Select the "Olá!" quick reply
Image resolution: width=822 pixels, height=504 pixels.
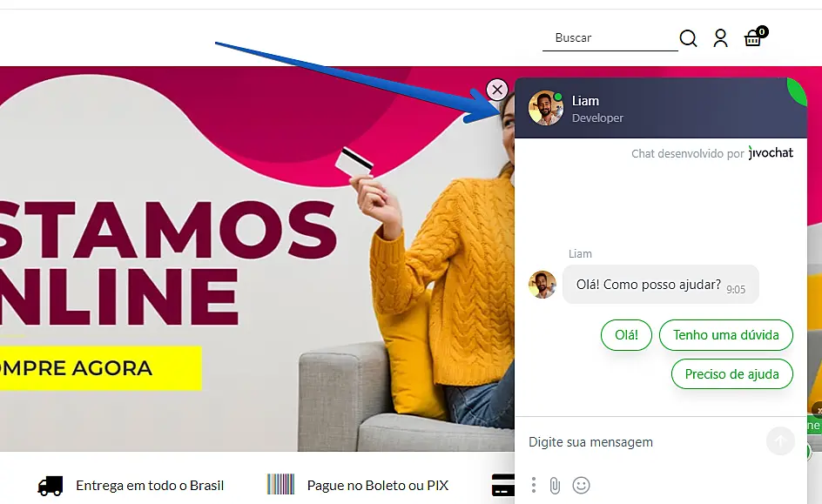626,335
